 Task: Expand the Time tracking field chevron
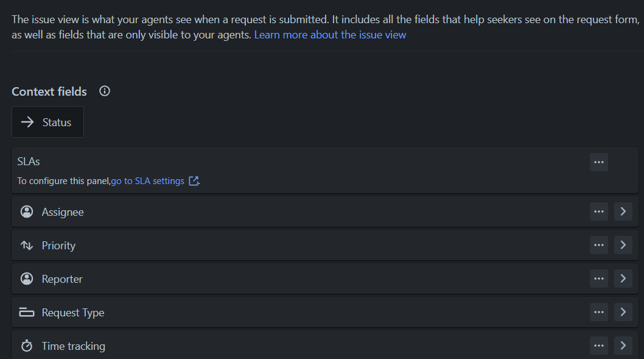tap(623, 346)
